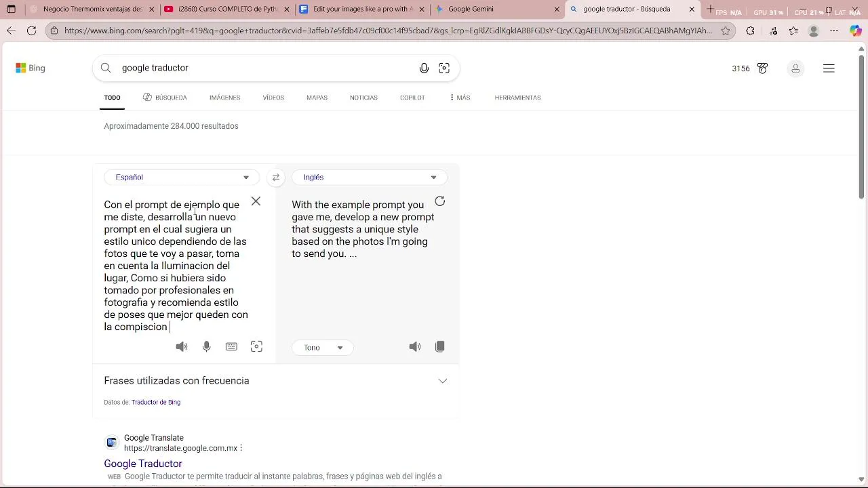Switch to IMÁGENES results tab
Viewport: 868px width, 488px height.
coord(224,98)
